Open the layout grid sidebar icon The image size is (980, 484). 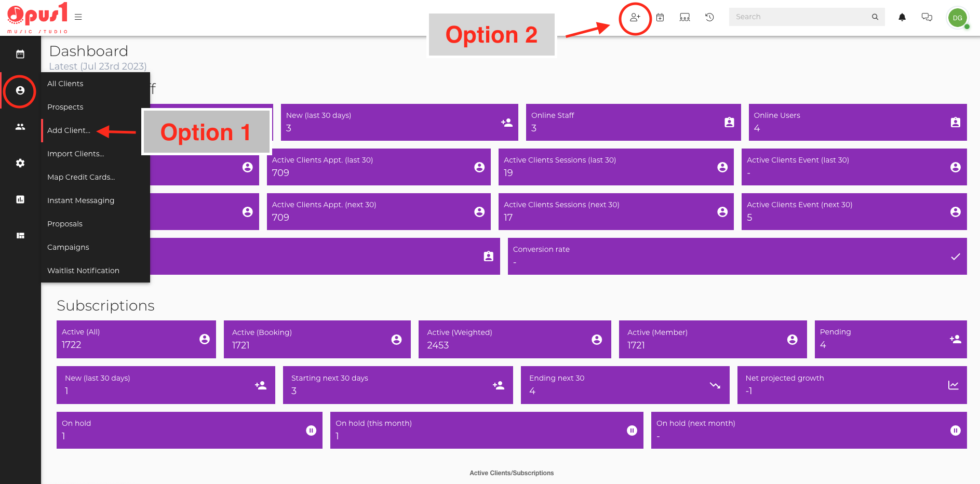pyautogui.click(x=20, y=236)
